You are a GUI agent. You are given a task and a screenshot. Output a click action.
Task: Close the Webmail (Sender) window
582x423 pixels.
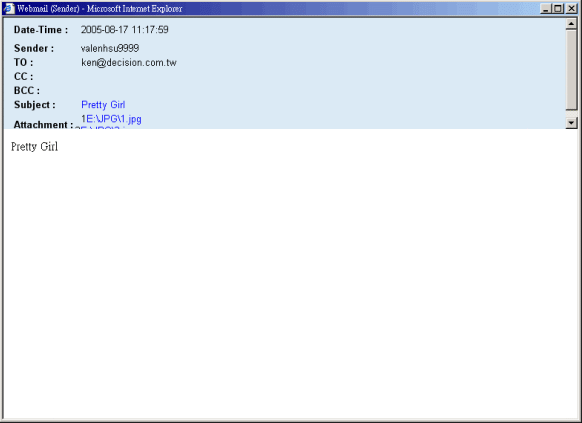click(571, 9)
